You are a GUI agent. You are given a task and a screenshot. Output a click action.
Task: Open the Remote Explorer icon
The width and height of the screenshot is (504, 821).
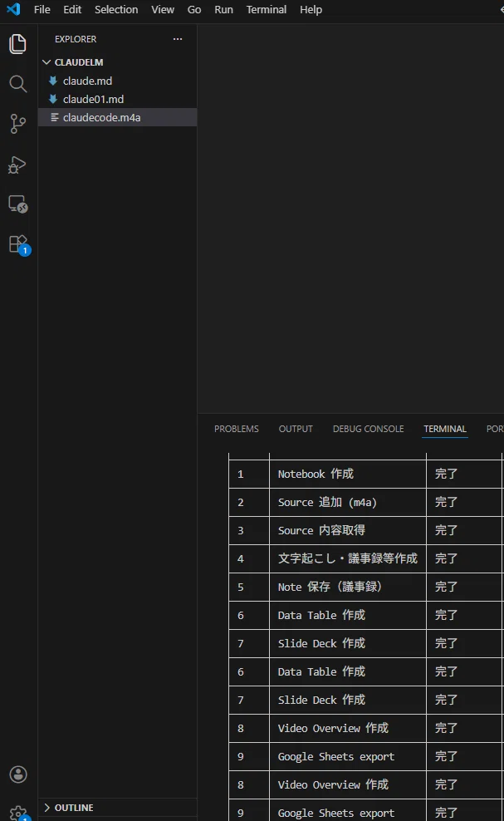point(17,204)
